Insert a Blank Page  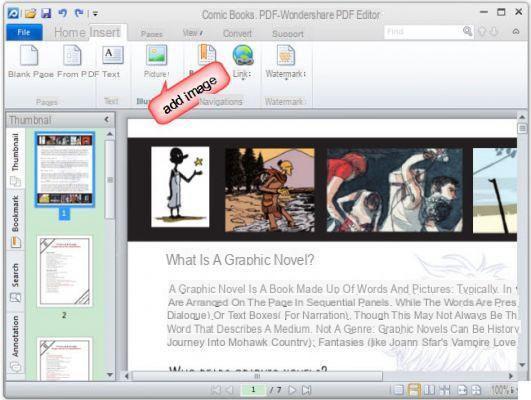(x=30, y=61)
